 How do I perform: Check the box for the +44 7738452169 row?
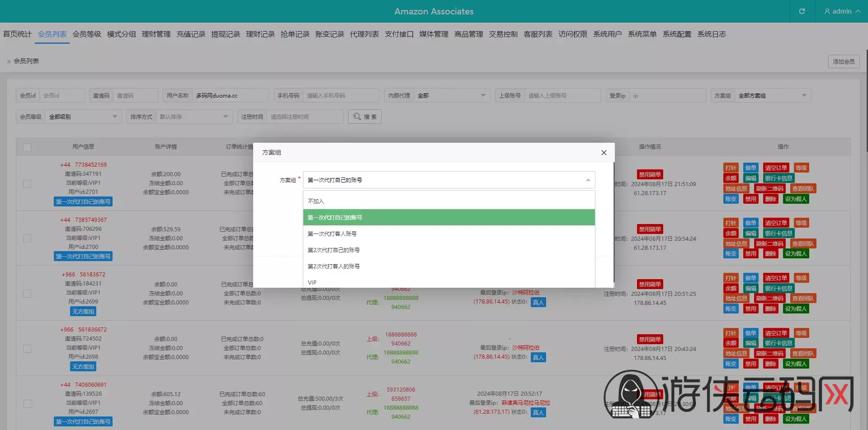click(27, 184)
